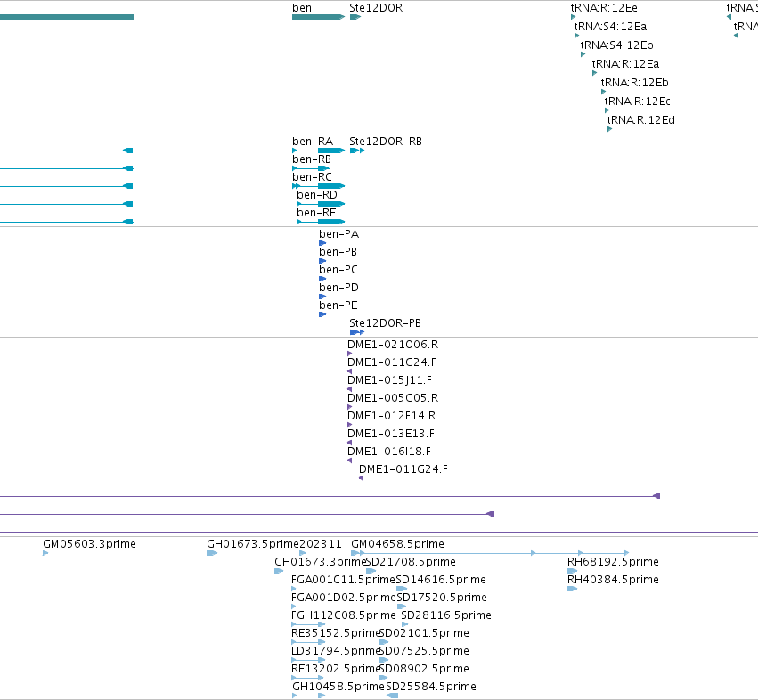Viewport: 758px width, 700px height.
Task: Click the SD21708.5prime EST label
Action: click(x=411, y=562)
